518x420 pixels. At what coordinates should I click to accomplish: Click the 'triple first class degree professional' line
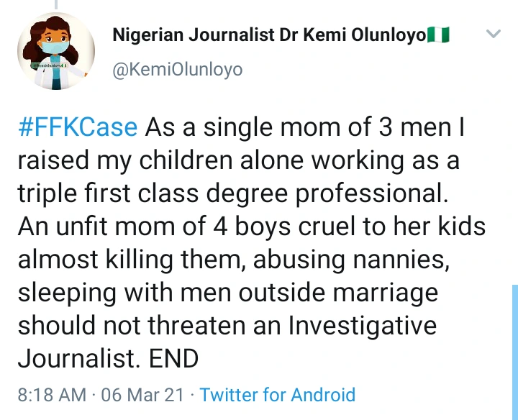coord(233,193)
